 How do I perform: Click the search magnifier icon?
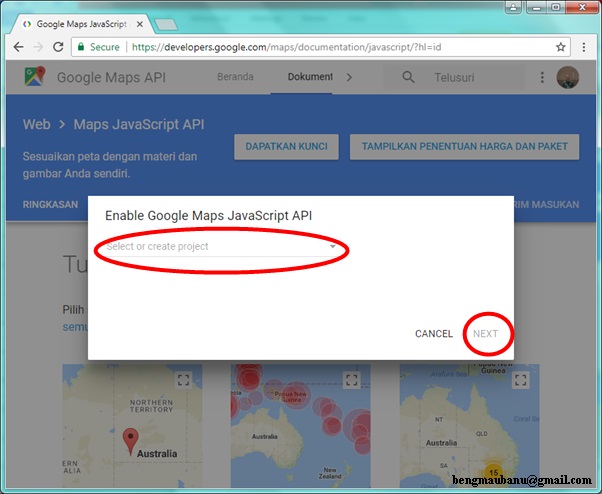pyautogui.click(x=408, y=77)
